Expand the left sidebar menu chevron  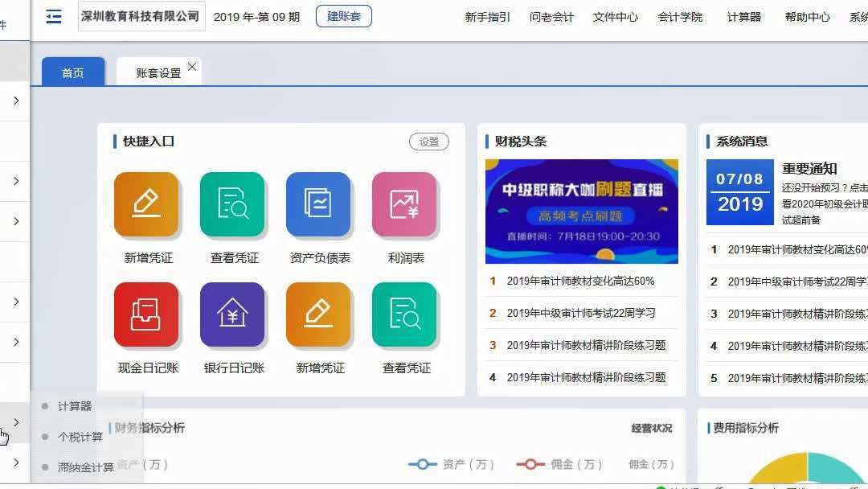(x=16, y=422)
